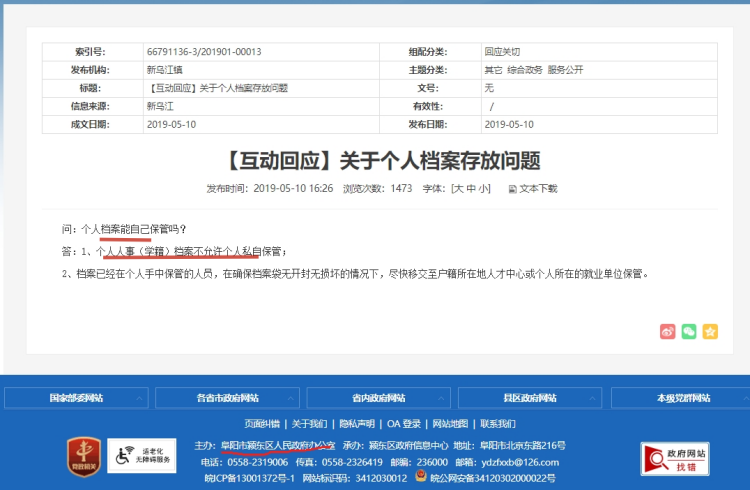Image resolution: width=750 pixels, height=490 pixels.
Task: Click 服务公开 theme category text
Action: click(565, 70)
